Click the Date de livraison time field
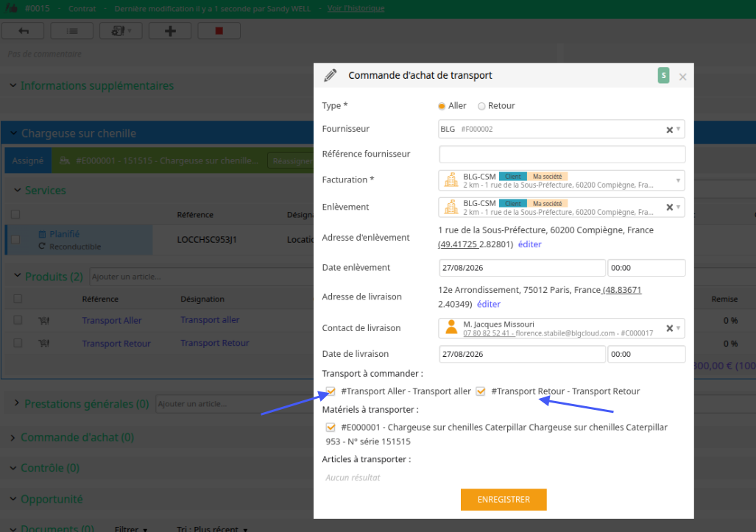Image resolution: width=756 pixels, height=532 pixels. [x=646, y=354]
